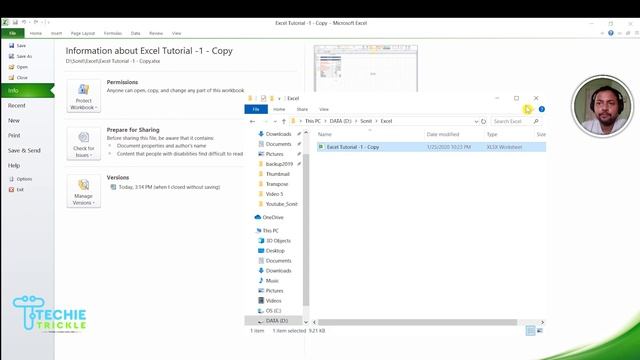Image resolution: width=640 pixels, height=360 pixels.
Task: Click DATA (D:) in the address breadcrumb
Action: pyautogui.click(x=340, y=121)
